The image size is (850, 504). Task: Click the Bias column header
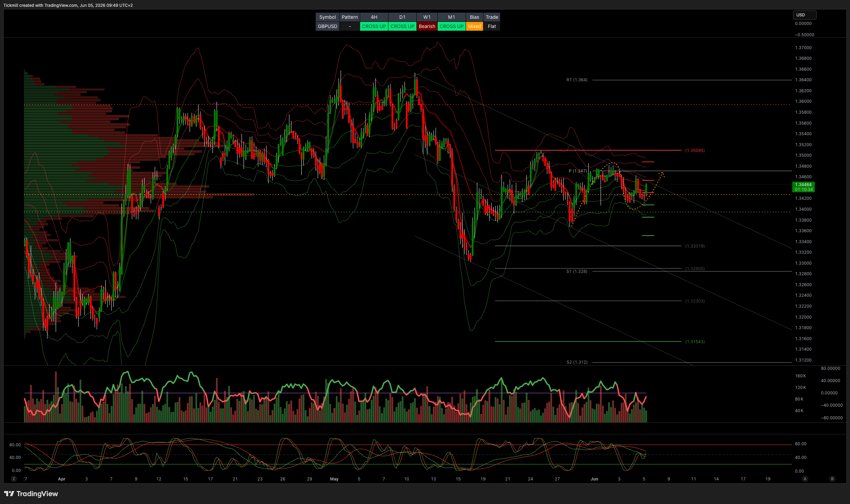coord(474,17)
